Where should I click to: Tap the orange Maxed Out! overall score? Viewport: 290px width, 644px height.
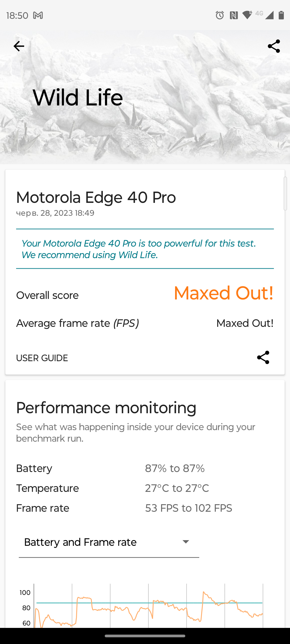[x=223, y=293]
